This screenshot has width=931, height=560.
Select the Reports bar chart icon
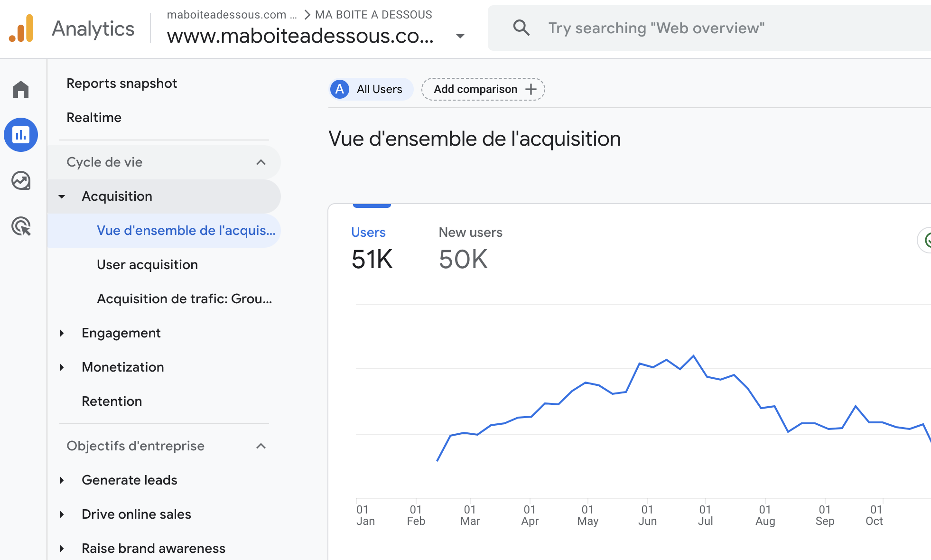point(21,135)
